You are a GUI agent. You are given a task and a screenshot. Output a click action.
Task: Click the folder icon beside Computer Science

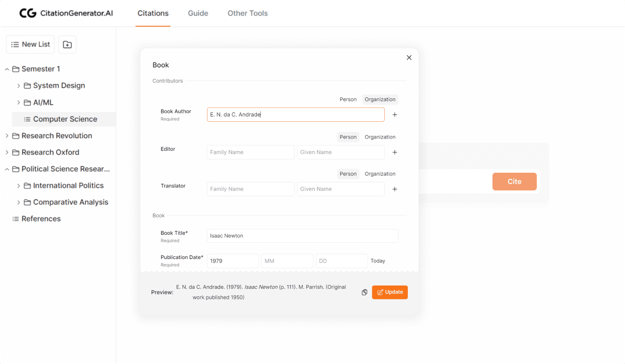click(x=27, y=119)
